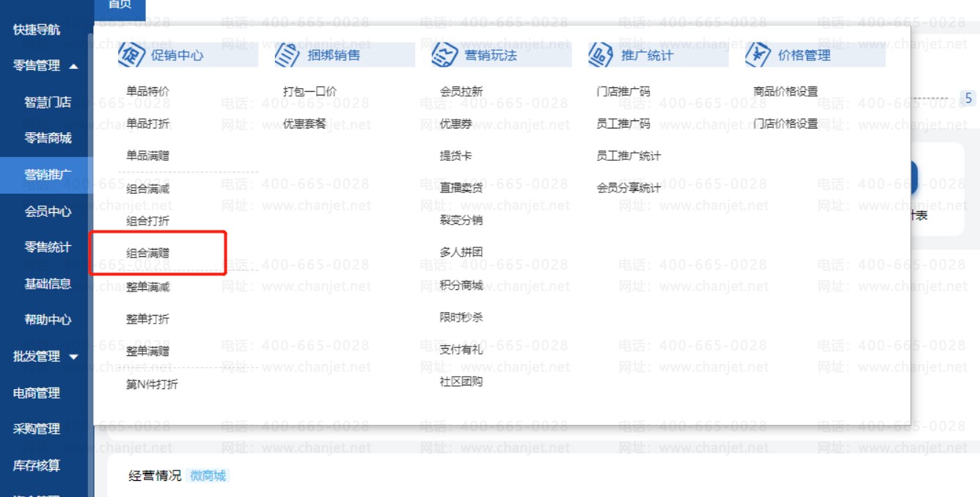Open the 第N件打折 promotion
The width and height of the screenshot is (980, 497).
click(152, 385)
